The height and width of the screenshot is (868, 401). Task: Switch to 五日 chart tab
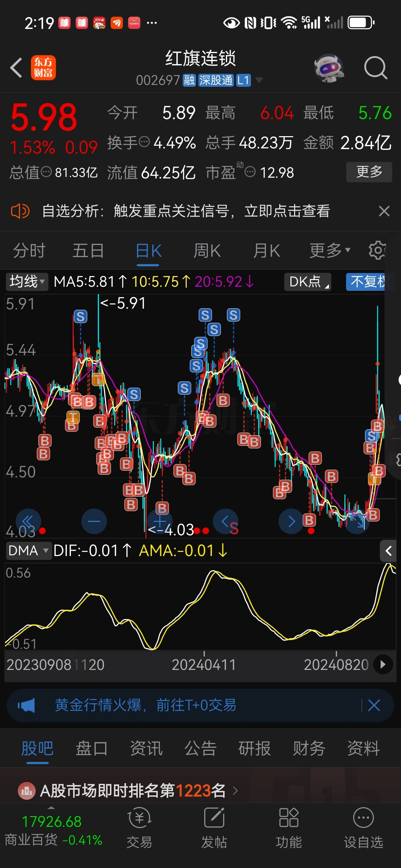88,251
